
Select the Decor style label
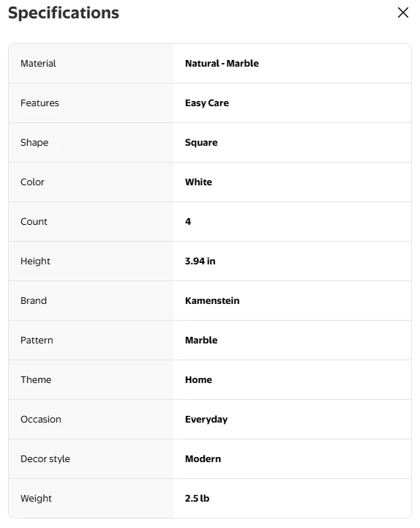pyautogui.click(x=45, y=459)
